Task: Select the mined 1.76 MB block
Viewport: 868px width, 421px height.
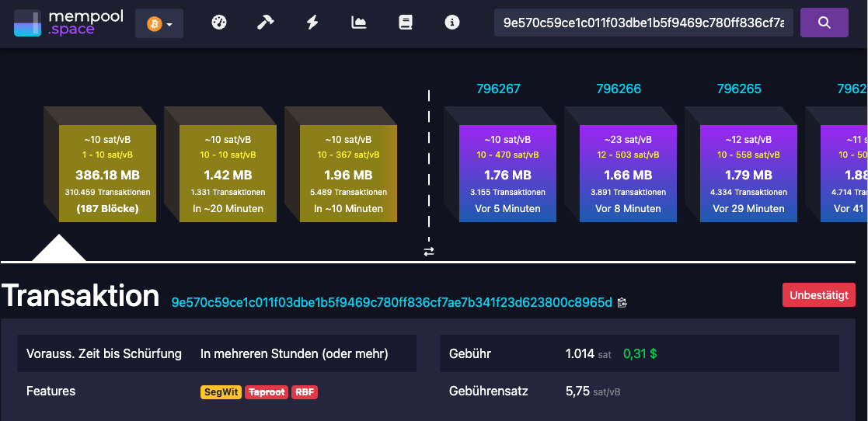Action: [x=507, y=173]
